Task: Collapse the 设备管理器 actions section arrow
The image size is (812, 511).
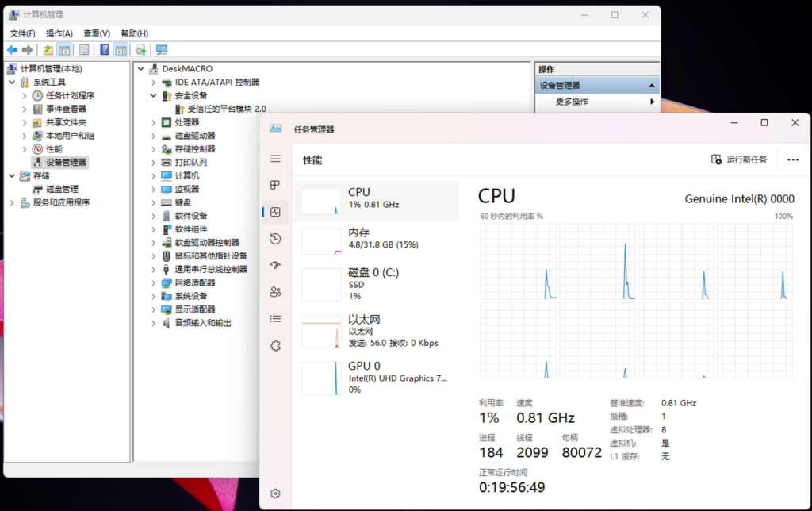Action: [x=652, y=86]
